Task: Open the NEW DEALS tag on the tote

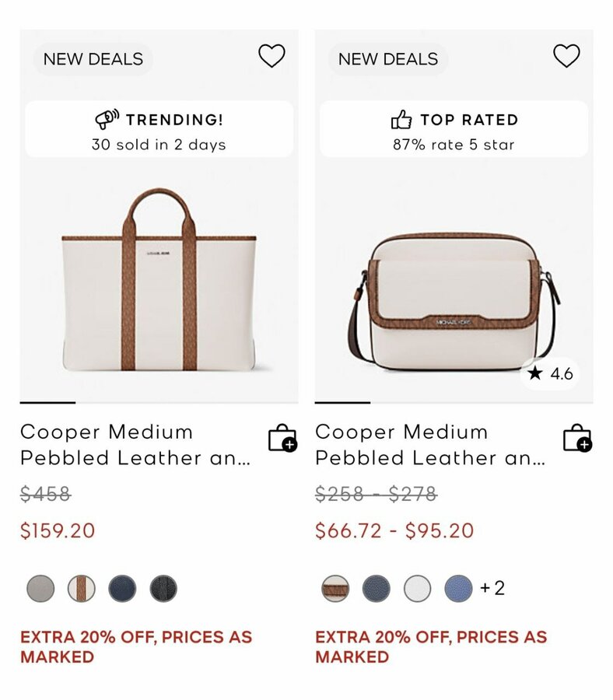Action: (93, 59)
